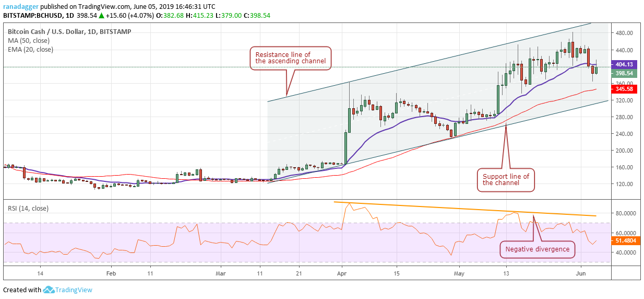Click the 'Negative divergence' annotation box

(538, 249)
